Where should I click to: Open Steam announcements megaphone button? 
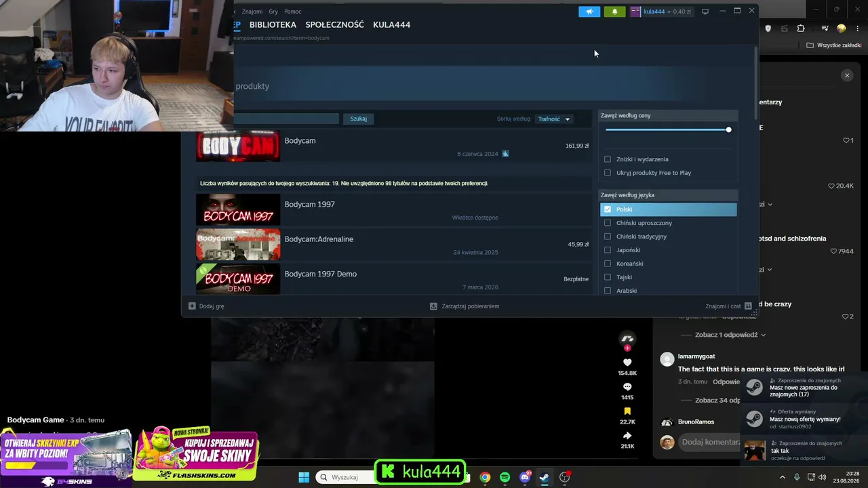point(589,12)
